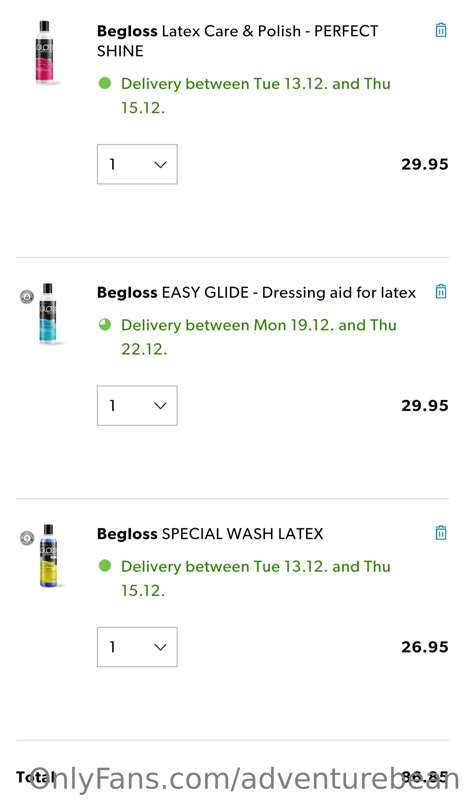
Task: Open quantity dropdown for Perfect Shine
Action: click(x=137, y=164)
